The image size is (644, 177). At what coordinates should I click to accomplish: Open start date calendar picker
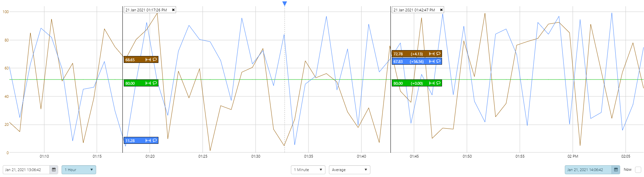pos(54,170)
